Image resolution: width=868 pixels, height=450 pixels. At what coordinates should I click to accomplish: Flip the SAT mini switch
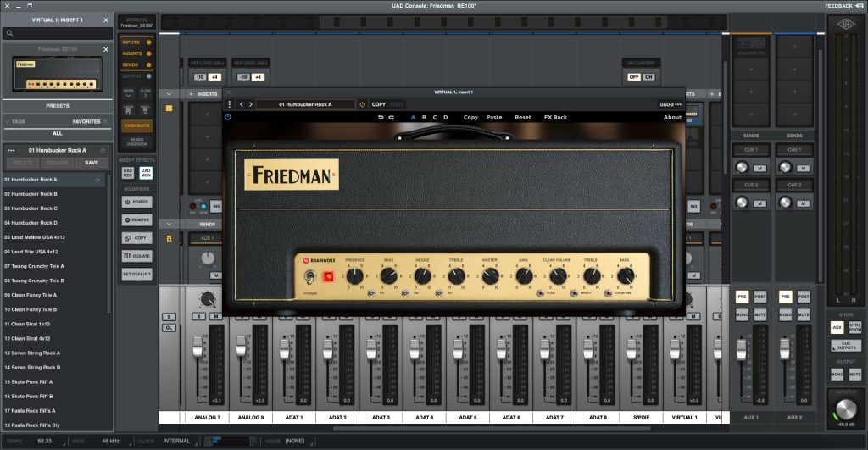click(439, 293)
